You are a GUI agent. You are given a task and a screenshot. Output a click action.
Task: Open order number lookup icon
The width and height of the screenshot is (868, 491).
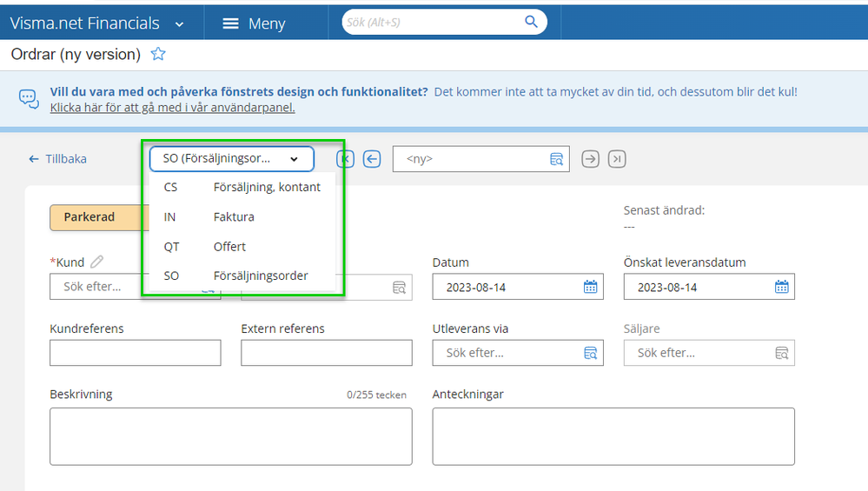point(556,159)
